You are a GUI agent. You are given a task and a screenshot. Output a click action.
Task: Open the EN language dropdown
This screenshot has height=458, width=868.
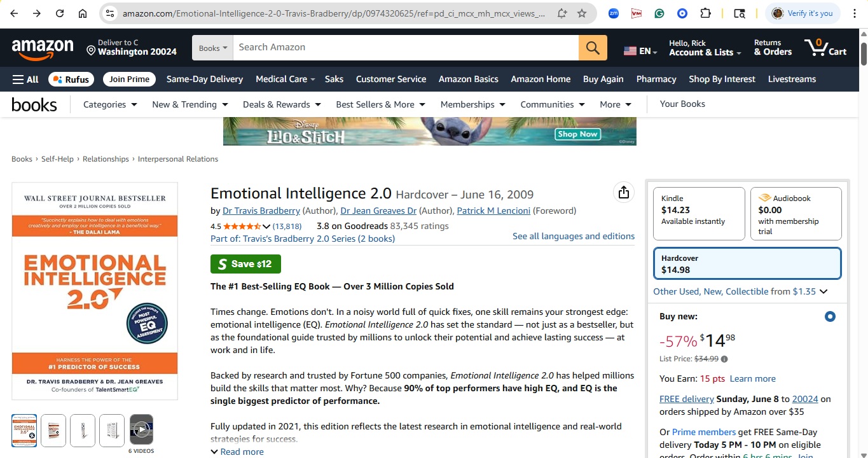(640, 51)
